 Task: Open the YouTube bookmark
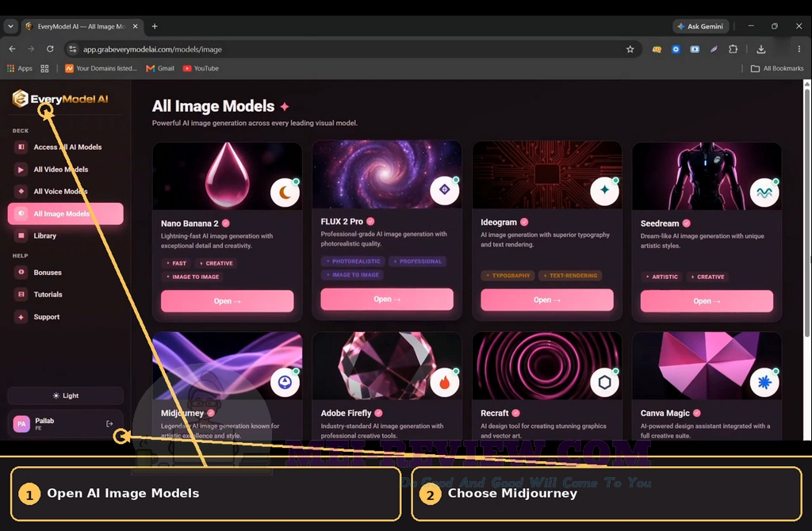(201, 68)
